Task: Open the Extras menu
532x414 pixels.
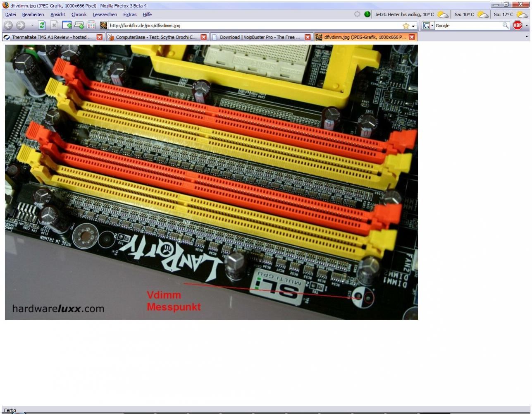Action: [x=130, y=14]
